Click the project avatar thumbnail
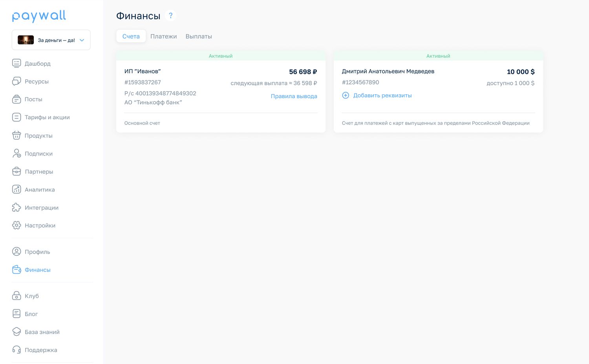The height and width of the screenshot is (364, 589). [26, 40]
